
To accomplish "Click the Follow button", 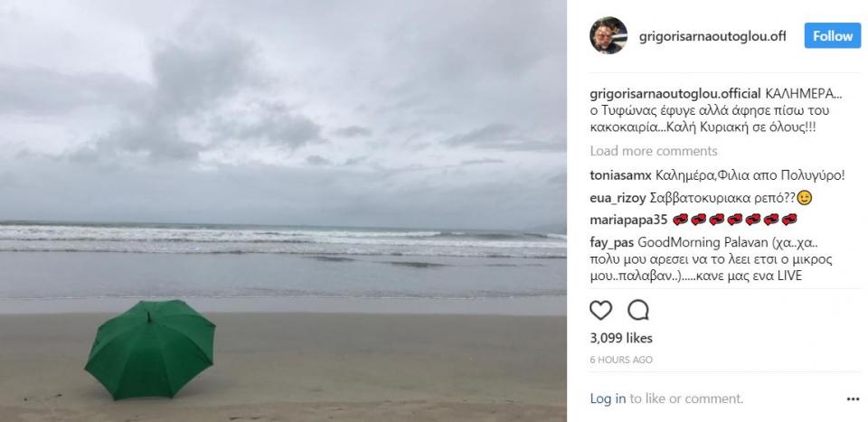I will tap(832, 36).
